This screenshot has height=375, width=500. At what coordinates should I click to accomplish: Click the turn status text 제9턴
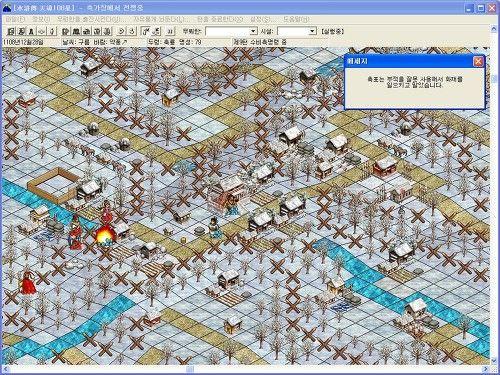[x=241, y=42]
